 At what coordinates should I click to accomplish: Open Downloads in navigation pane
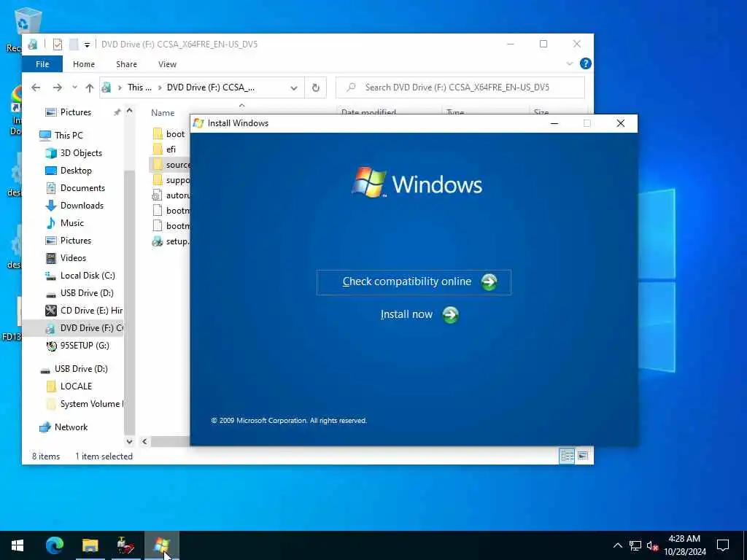click(x=82, y=206)
